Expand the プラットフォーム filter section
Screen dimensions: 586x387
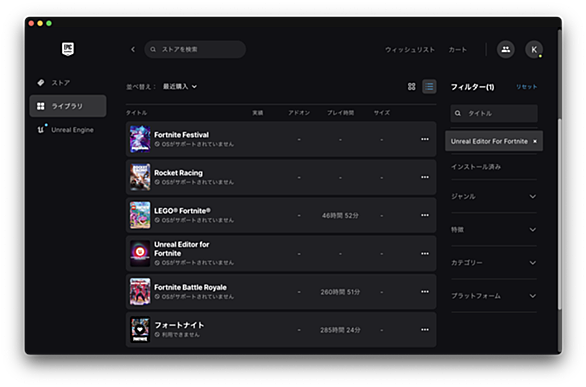494,296
